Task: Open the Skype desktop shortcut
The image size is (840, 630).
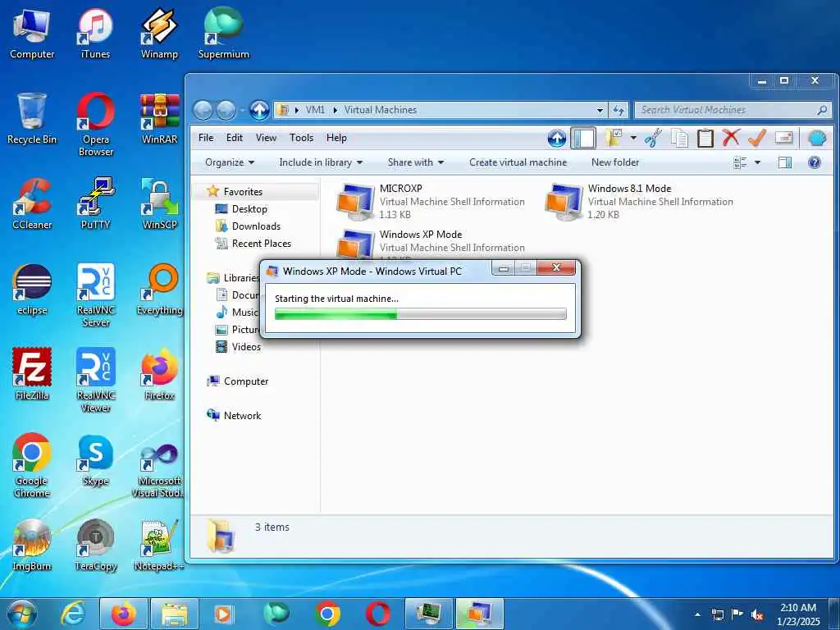Action: click(x=95, y=459)
